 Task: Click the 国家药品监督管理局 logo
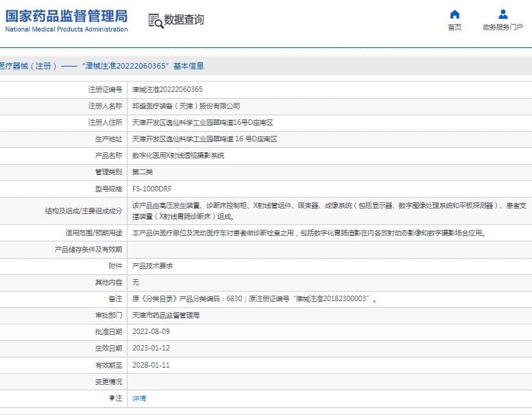click(x=66, y=21)
